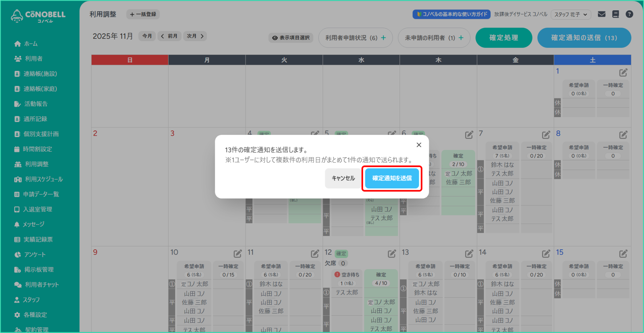644x333 pixels.
Task: Click キャンセル in the dialog
Action: (343, 178)
